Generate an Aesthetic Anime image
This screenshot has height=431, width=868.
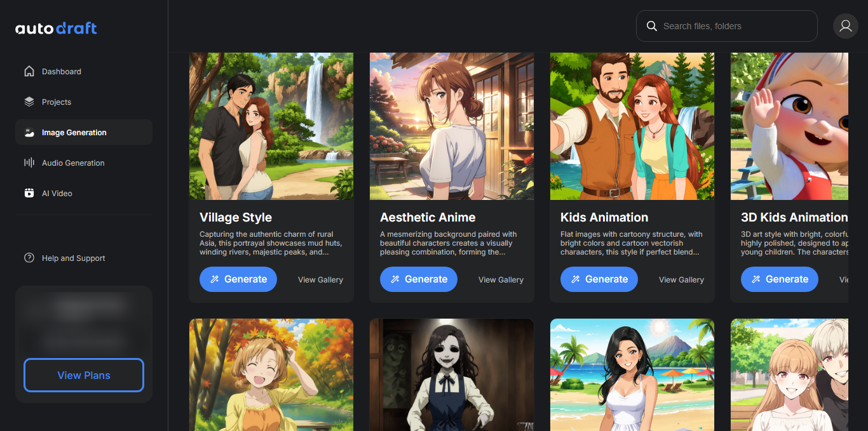tap(419, 279)
